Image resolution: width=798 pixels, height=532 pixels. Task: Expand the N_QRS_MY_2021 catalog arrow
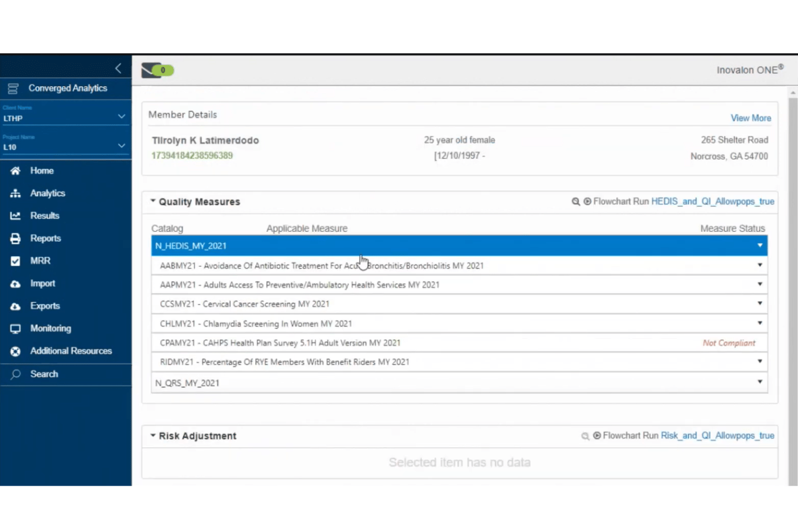coord(760,382)
